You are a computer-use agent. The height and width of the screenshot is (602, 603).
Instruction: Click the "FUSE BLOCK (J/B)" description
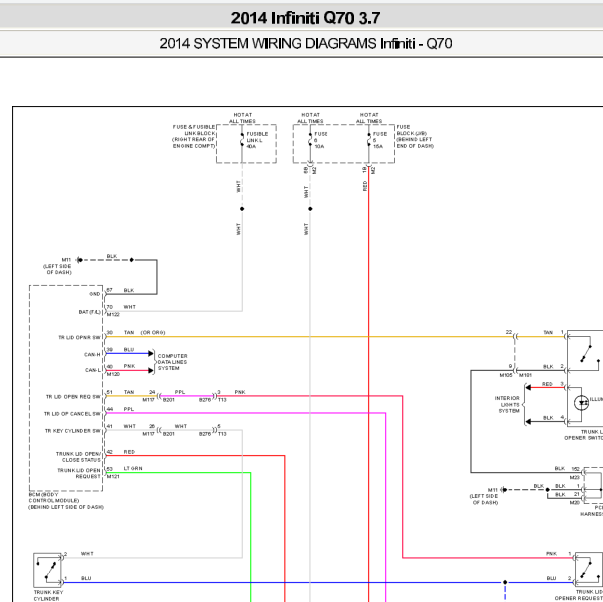(415, 136)
